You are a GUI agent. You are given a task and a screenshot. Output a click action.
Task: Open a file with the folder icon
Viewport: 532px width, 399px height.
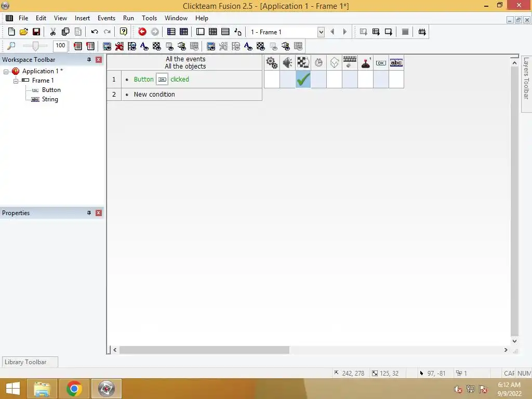pos(24,32)
